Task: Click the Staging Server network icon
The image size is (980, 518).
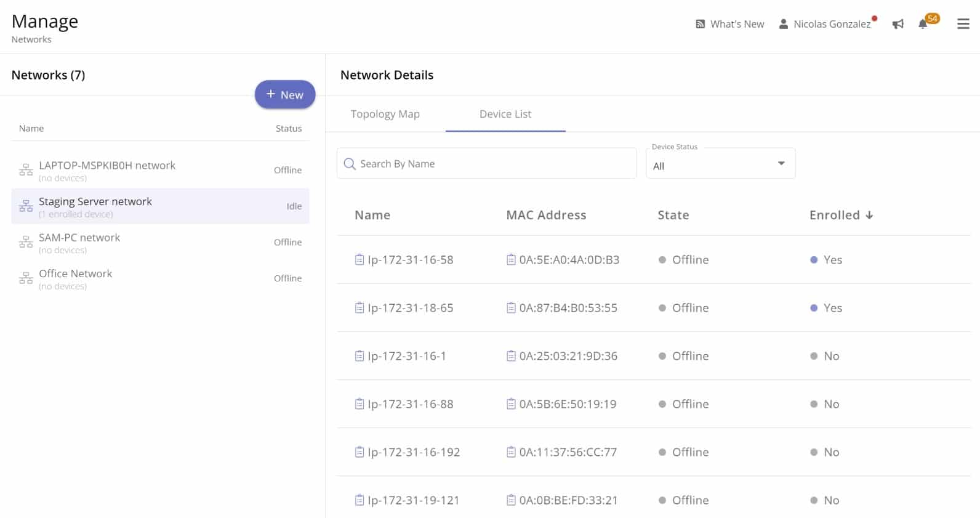Action: [26, 206]
